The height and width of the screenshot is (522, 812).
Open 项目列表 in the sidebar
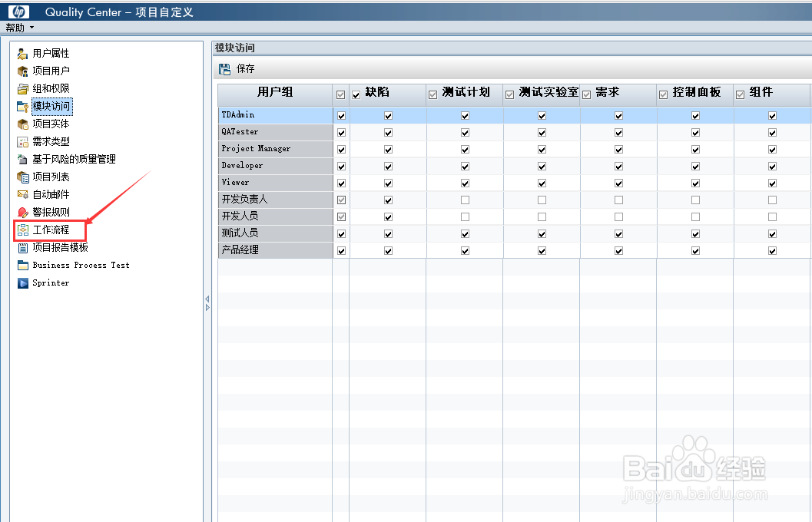pos(51,177)
